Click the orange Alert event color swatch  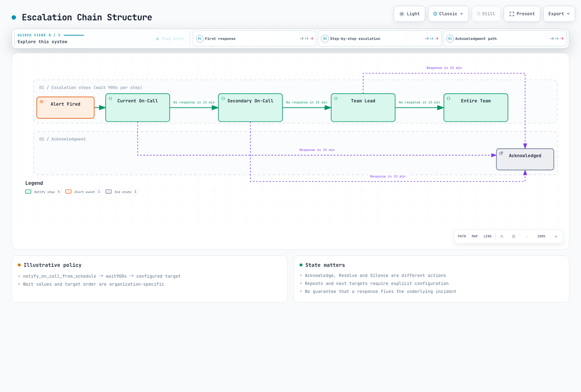click(68, 192)
